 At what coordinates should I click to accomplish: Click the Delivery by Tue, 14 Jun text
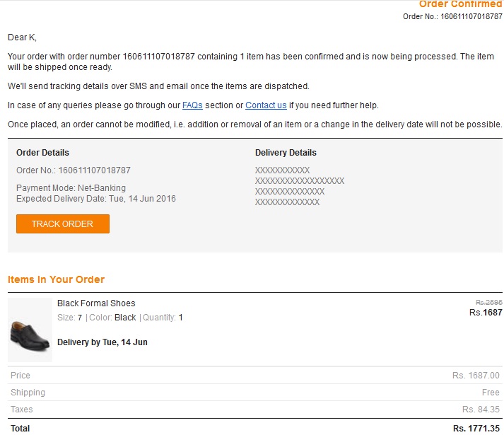click(x=102, y=342)
